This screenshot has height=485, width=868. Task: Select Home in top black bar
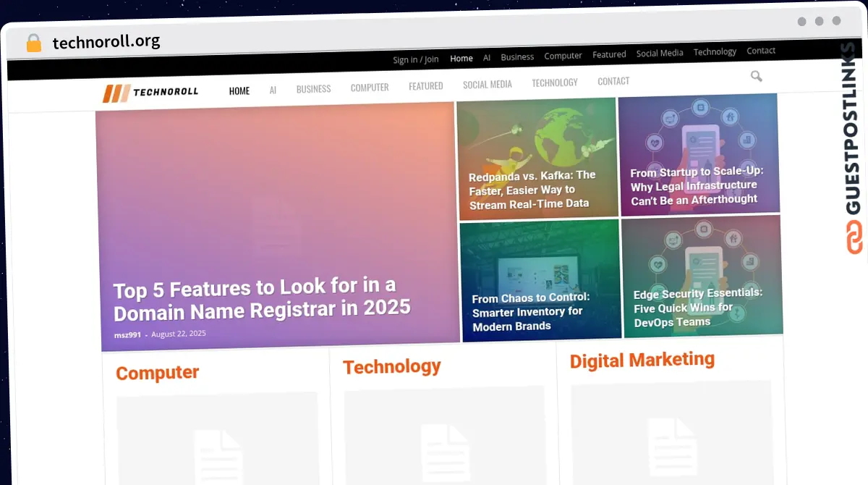461,59
